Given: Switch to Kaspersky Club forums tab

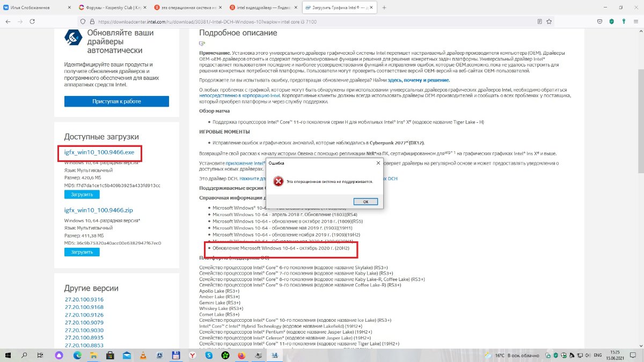Looking at the screenshot, I should (x=112, y=8).
